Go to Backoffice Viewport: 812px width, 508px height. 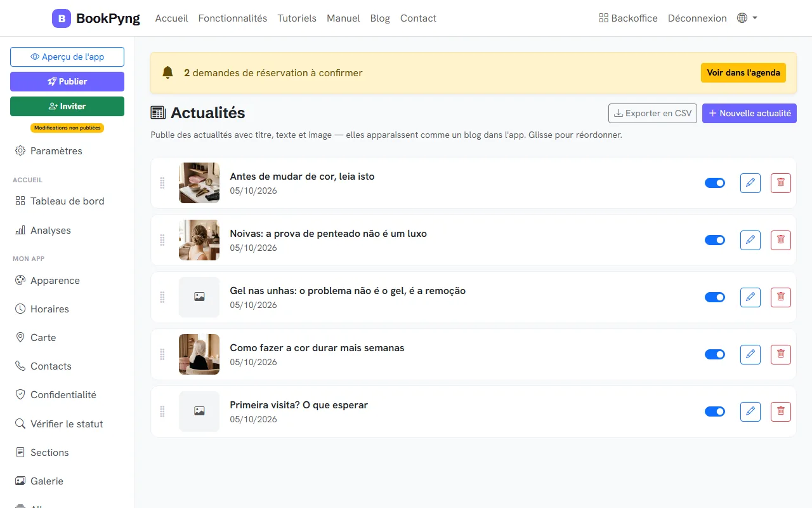pos(628,18)
